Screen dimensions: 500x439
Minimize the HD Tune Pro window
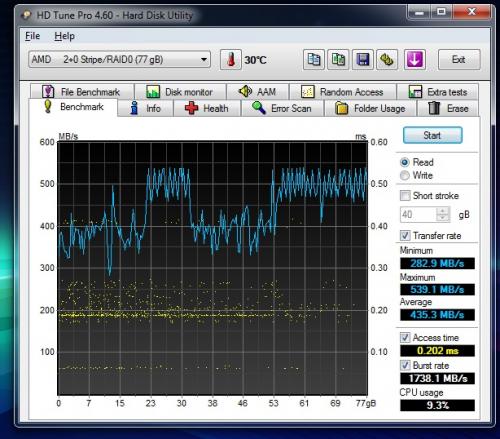click(420, 12)
